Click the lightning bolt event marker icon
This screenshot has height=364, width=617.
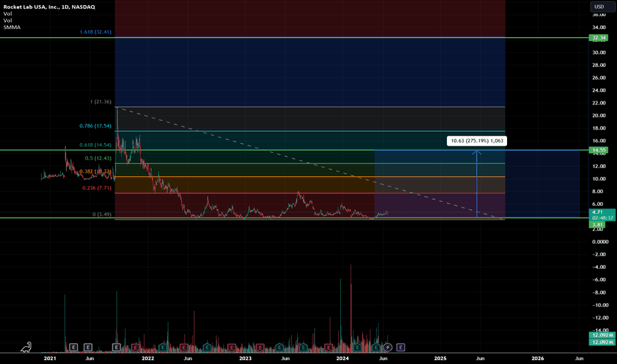click(x=387, y=347)
